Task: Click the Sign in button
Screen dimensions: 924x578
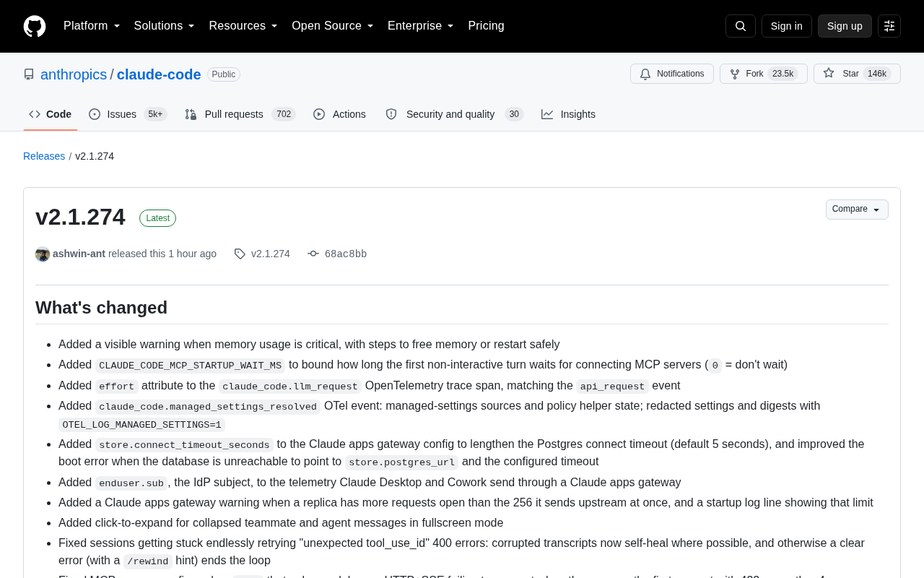Action: [787, 26]
